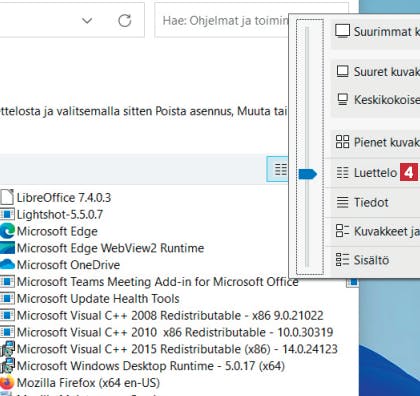
Task: Switch to Tiedot details view
Action: (x=372, y=202)
